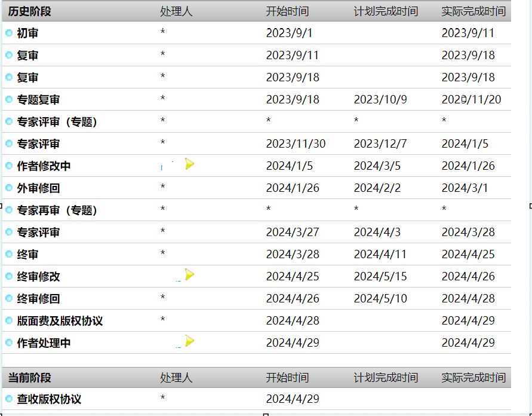Viewport: 532px width, 416px height.
Task: Click the blue bullet next to 终审修回
Action: 9,299
